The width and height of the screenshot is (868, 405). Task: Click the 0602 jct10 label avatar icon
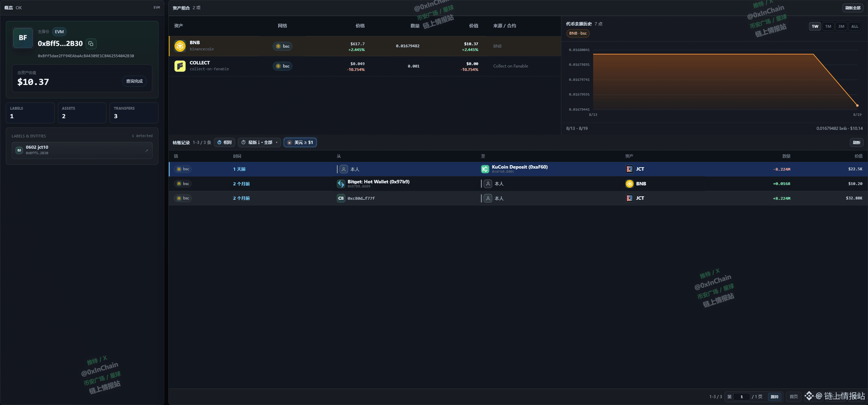[19, 150]
